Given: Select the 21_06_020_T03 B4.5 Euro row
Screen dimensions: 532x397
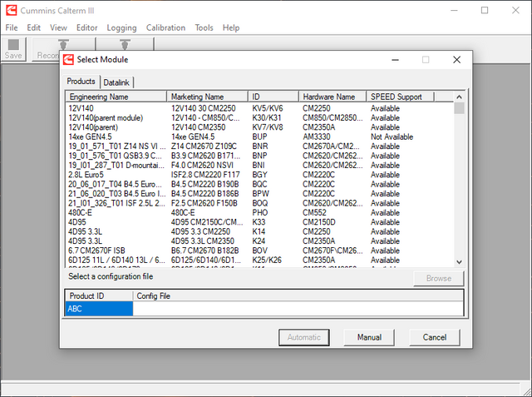Looking at the screenshot, I should tap(259, 194).
